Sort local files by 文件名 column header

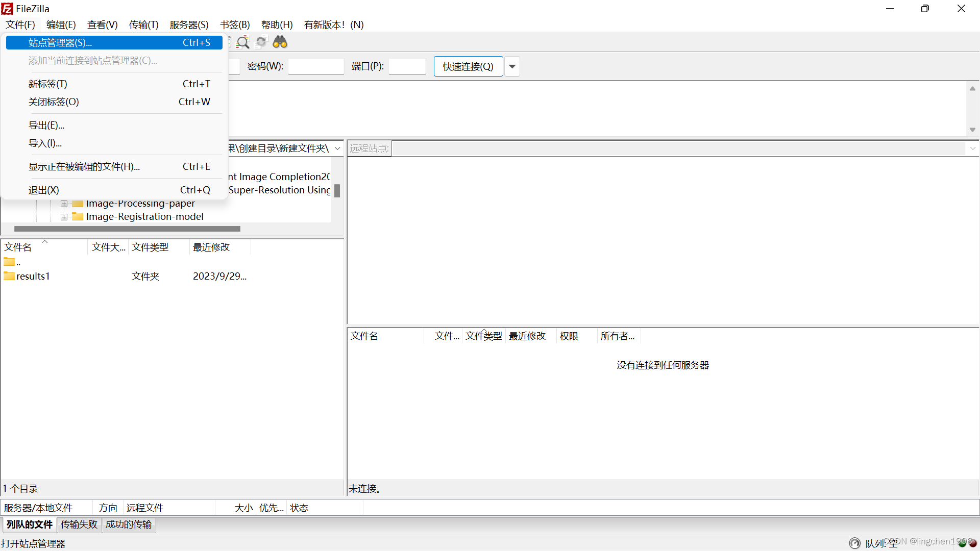coord(18,247)
